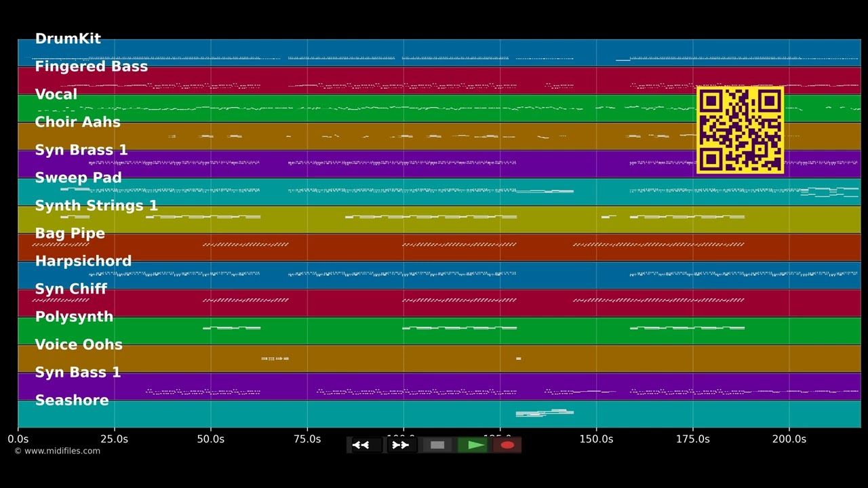Click the Seashore note cluster near 135 seconds
Image resolution: width=868 pixels, height=488 pixels.
click(545, 413)
